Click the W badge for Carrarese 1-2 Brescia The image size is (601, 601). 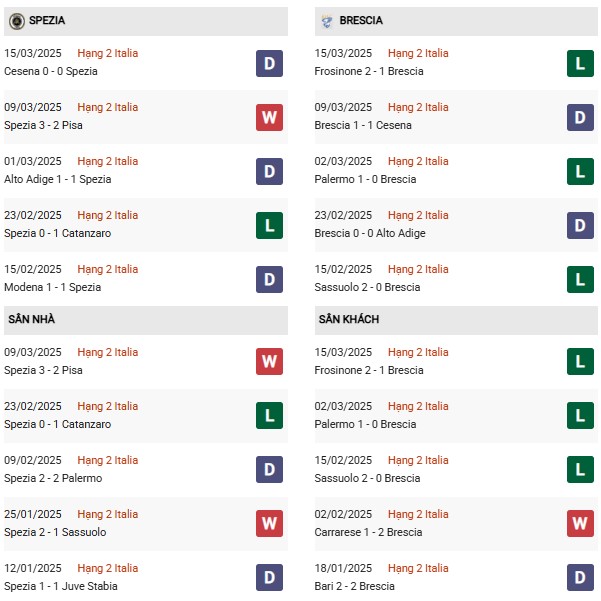580,523
